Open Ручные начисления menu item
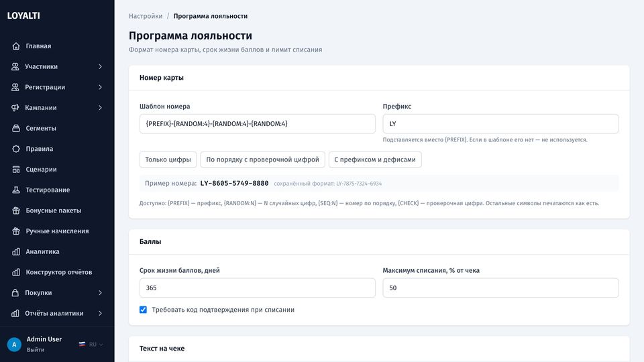Viewport: 644px width, 362px height. [57, 231]
